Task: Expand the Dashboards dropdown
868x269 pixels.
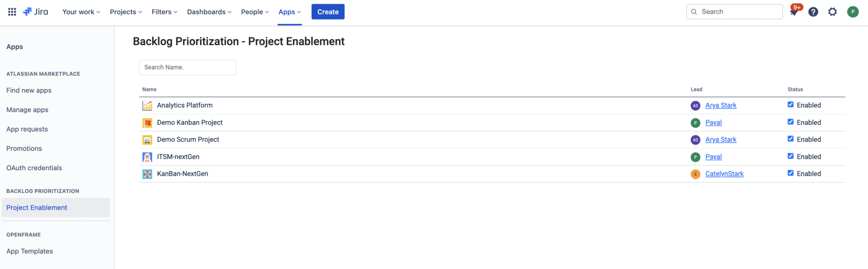Action: pos(209,12)
